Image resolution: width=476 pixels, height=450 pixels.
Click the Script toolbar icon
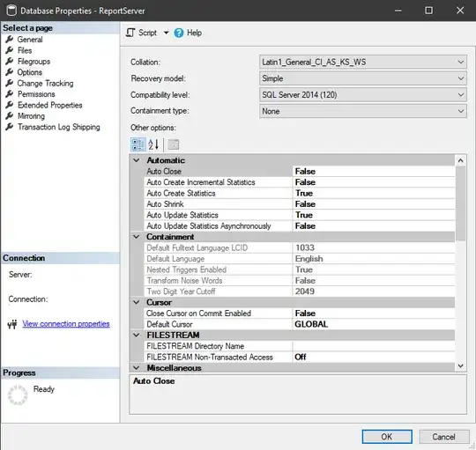130,33
